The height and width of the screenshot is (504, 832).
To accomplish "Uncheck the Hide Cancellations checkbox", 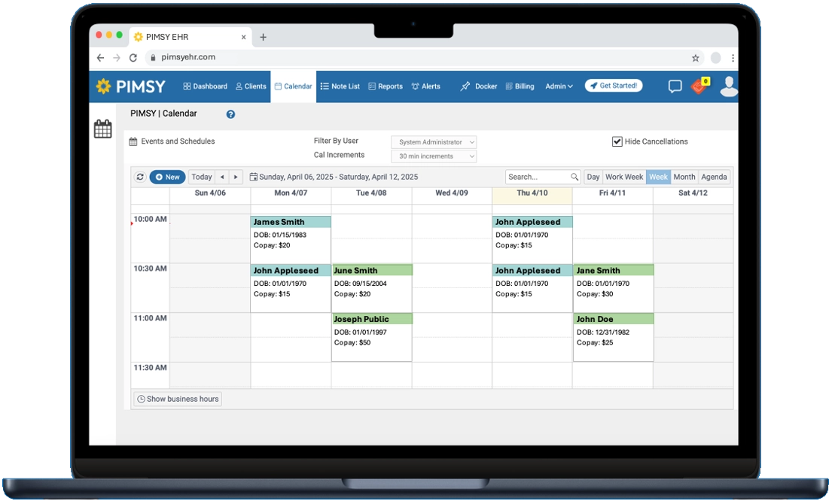I will (x=617, y=141).
